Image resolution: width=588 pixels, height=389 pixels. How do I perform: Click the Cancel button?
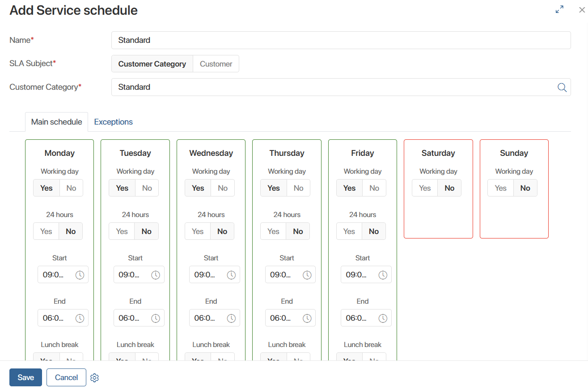click(66, 377)
